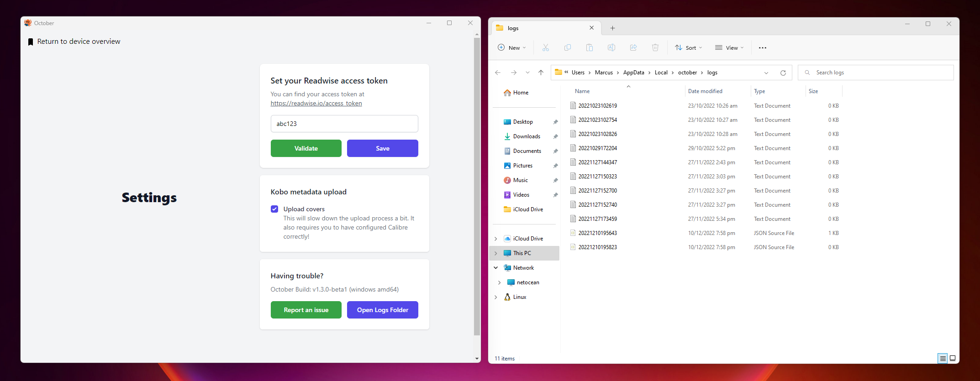
Task: Click the Share icon in Explorer toolbar
Action: tap(633, 47)
